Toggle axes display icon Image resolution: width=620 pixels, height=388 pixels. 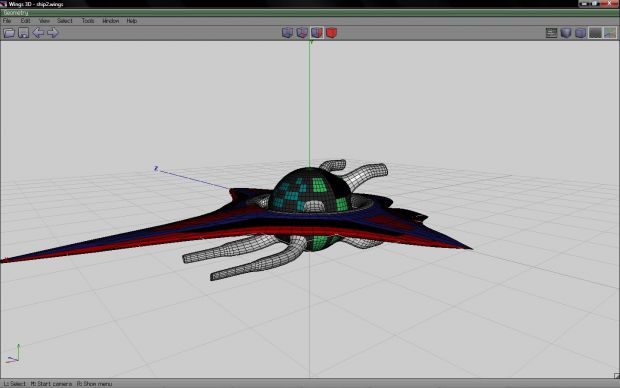click(x=610, y=33)
